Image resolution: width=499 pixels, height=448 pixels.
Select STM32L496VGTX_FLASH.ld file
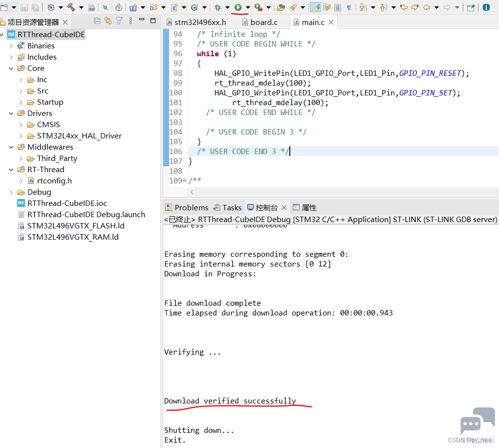click(76, 226)
